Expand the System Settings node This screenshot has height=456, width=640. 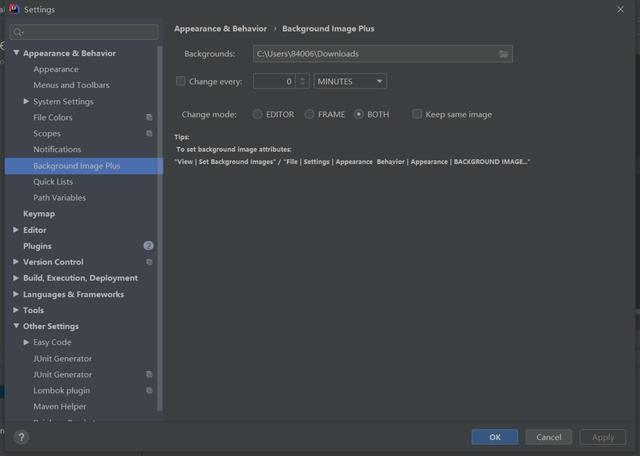pyautogui.click(x=26, y=101)
